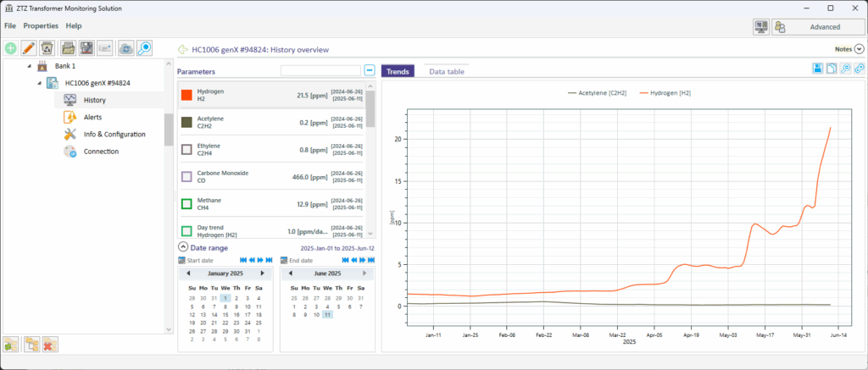Toggle the Carbone Monoxide CO checkbox
The image size is (868, 370).
pyautogui.click(x=186, y=177)
